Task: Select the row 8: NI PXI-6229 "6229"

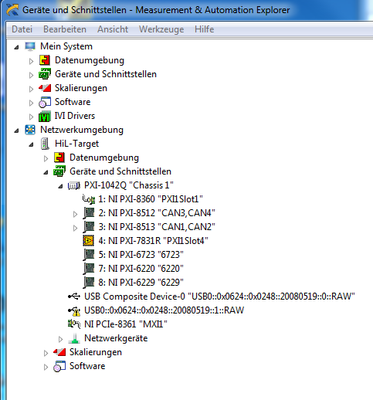Action: pyautogui.click(x=141, y=283)
